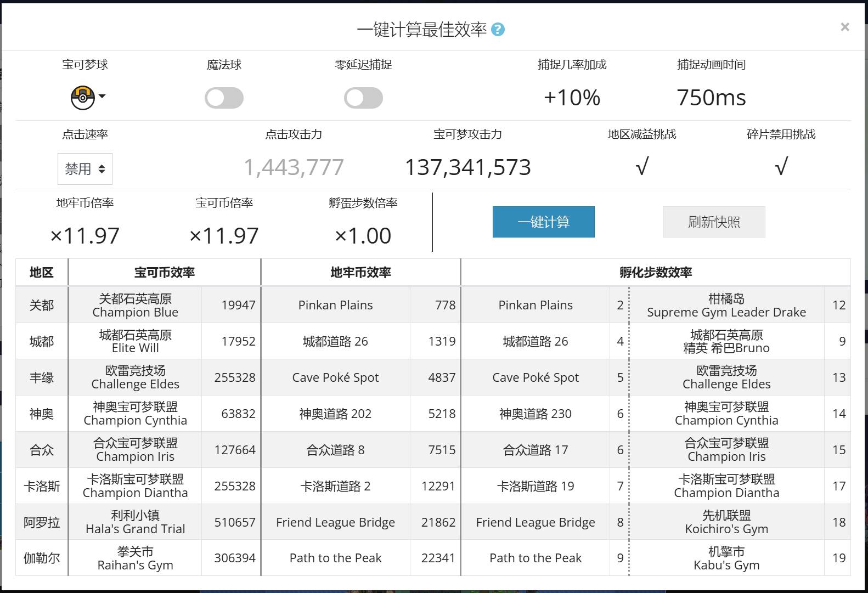This screenshot has width=868, height=593.
Task: Click the 地牢币效率 column header
Action: tap(360, 273)
